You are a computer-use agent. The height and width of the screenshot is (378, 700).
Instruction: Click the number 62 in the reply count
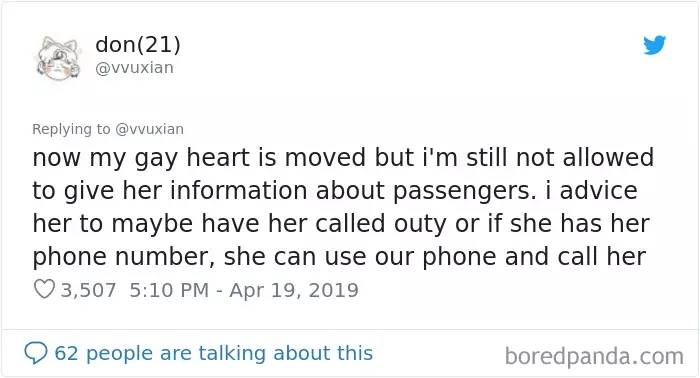tap(67, 353)
